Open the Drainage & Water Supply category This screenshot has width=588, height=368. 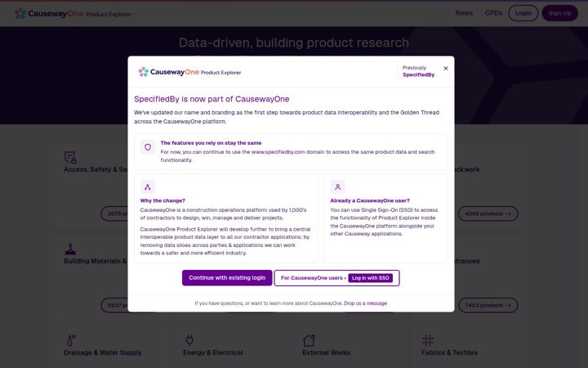point(103,352)
